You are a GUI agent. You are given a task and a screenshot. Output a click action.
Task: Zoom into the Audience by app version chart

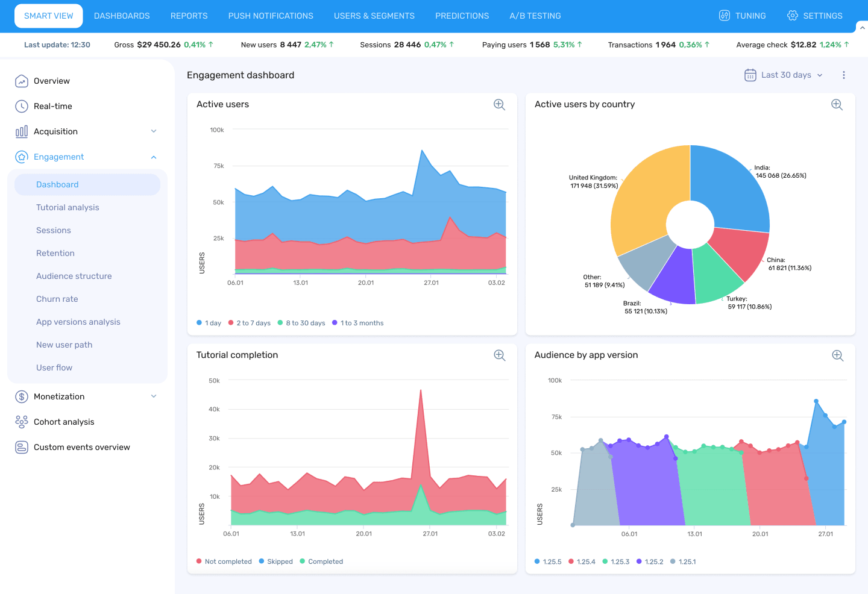[x=837, y=355]
